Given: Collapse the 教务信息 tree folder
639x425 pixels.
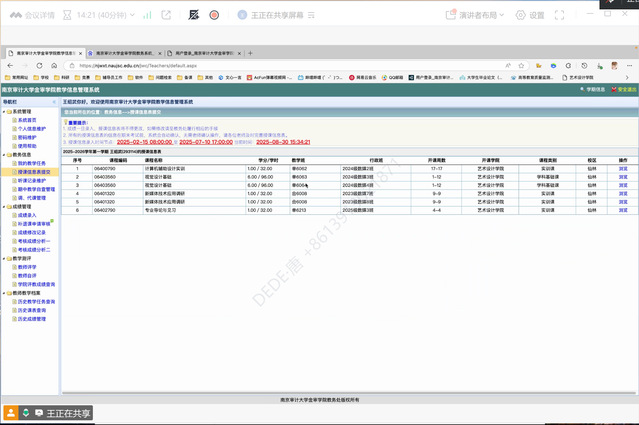Looking at the screenshot, I should pyautogui.click(x=5, y=155).
